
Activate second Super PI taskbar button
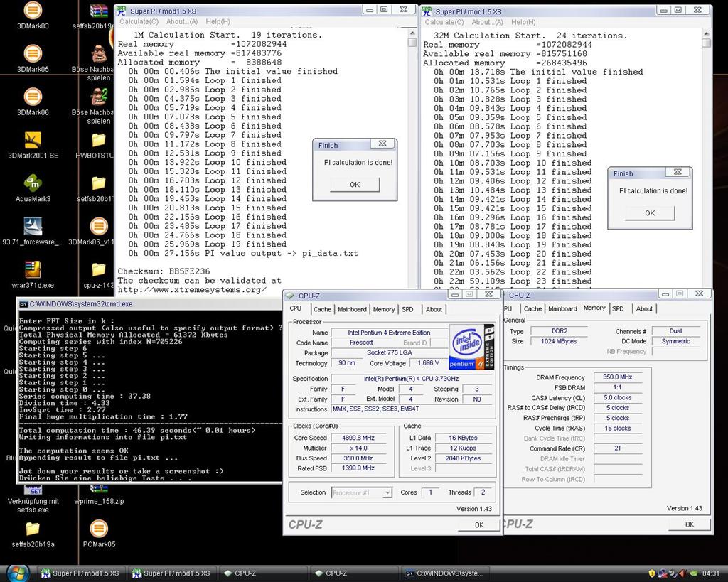[171, 573]
